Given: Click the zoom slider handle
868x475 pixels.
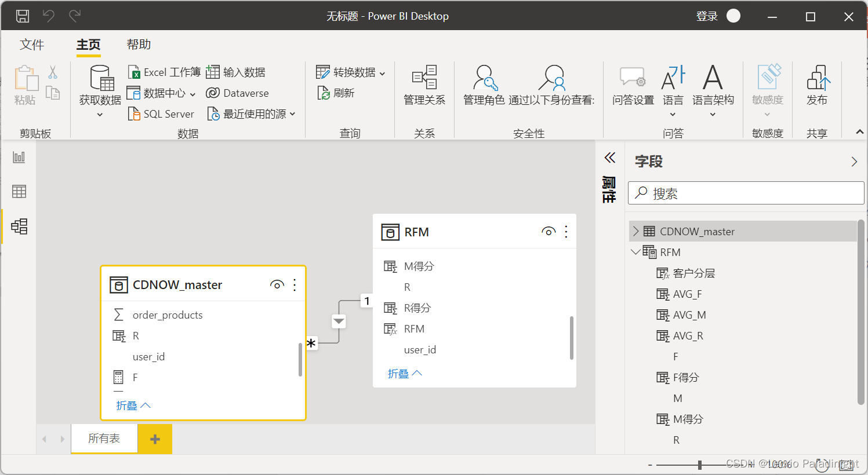Looking at the screenshot, I should [700, 465].
